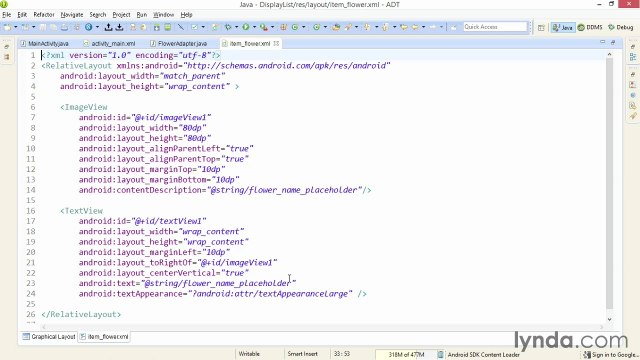Open the Window menu

click(x=163, y=15)
